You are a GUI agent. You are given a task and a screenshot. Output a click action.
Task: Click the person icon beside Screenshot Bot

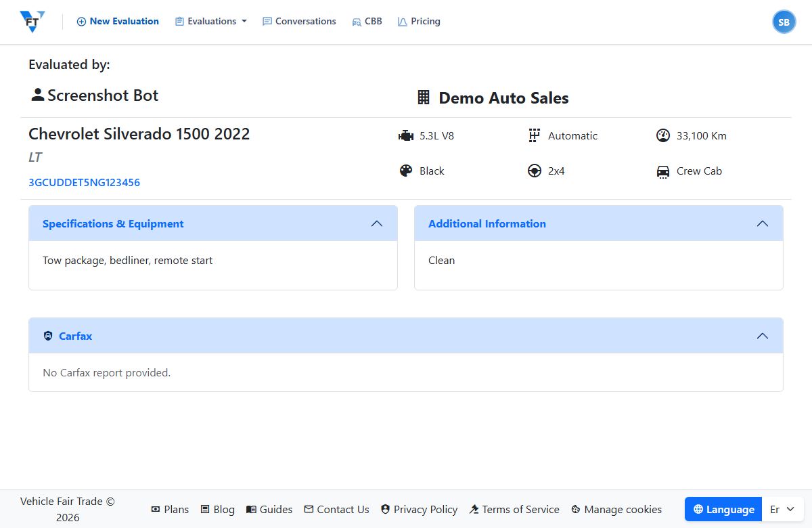point(38,95)
